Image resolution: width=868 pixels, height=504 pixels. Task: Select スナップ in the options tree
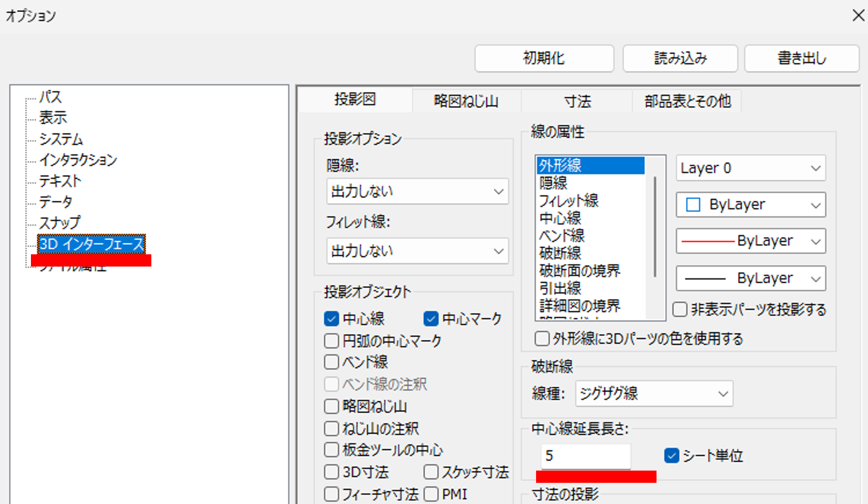coord(60,223)
